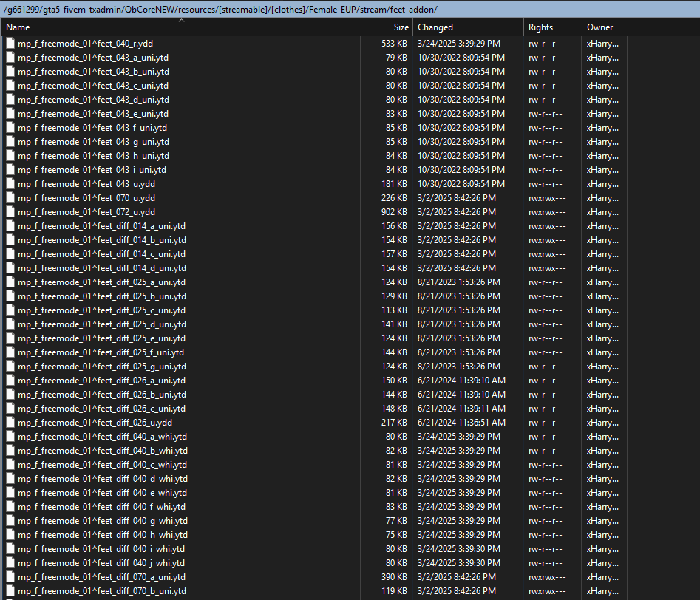The height and width of the screenshot is (600, 700).
Task: Click rwxrwx--- rights for feet_070_u.ydd
Action: pos(547,198)
